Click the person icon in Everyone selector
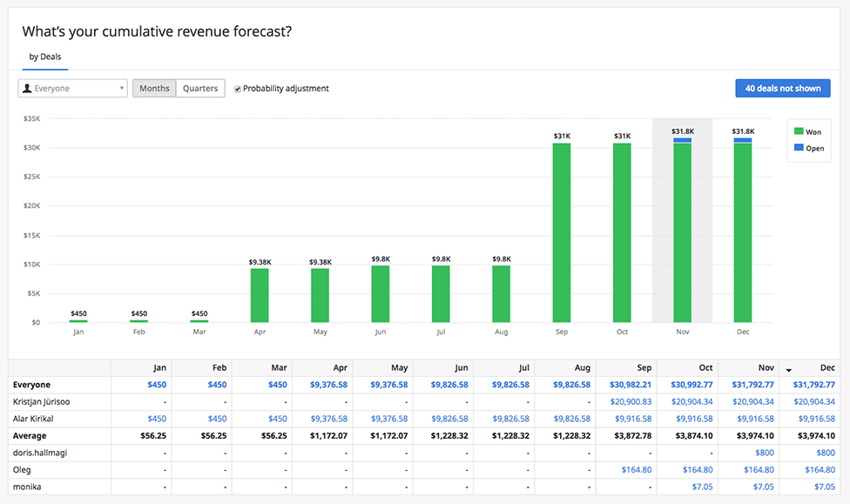 (27, 89)
